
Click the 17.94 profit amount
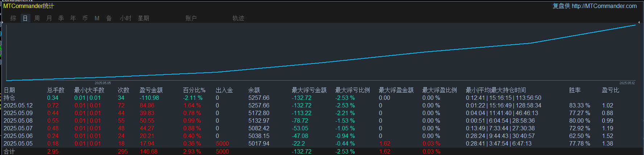click(147, 143)
